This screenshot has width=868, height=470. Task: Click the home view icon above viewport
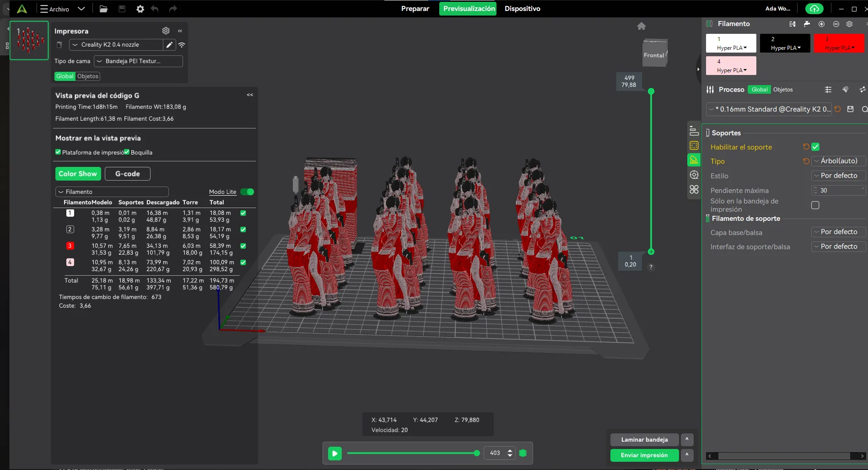pos(641,26)
